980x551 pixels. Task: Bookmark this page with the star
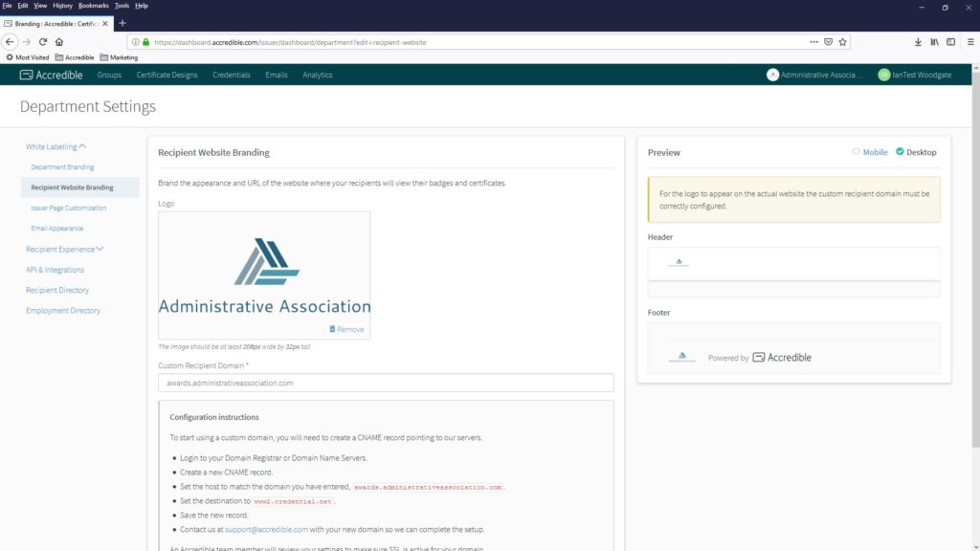842,42
